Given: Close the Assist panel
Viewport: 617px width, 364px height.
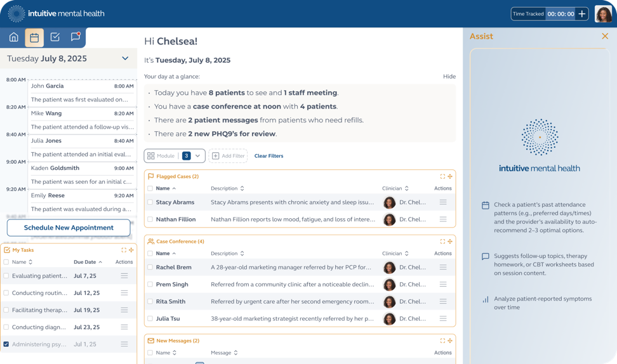Looking at the screenshot, I should click(604, 36).
